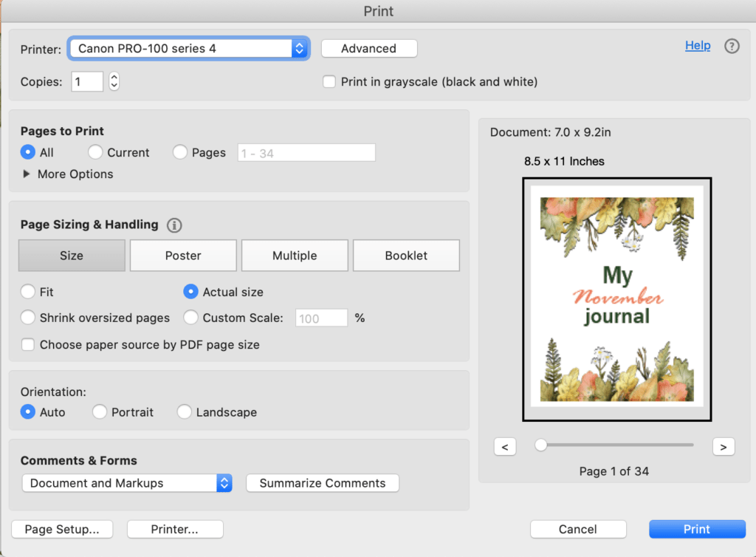Go to next preview page arrow
The image size is (756, 557).
click(724, 447)
